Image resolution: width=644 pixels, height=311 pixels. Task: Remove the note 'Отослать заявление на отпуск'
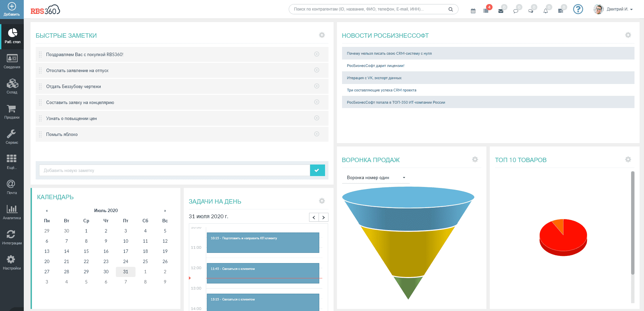(317, 70)
